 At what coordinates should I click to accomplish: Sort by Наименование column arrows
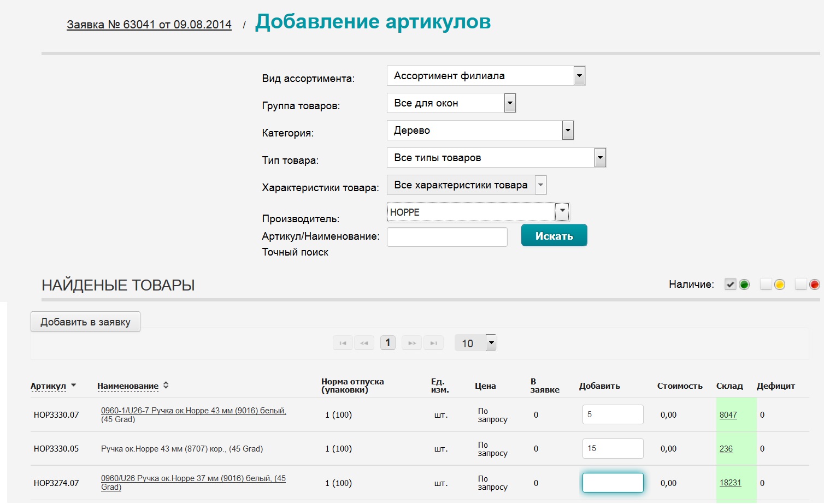[166, 386]
